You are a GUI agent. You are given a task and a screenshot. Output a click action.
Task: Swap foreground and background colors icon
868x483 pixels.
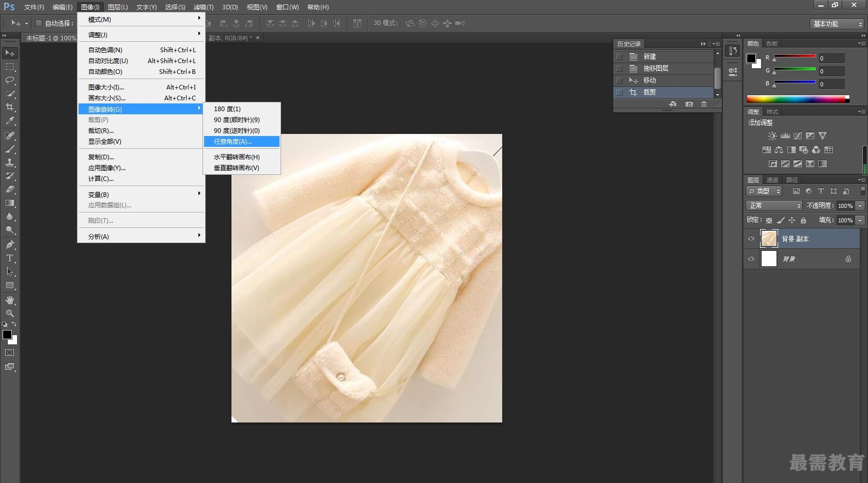pos(14,324)
